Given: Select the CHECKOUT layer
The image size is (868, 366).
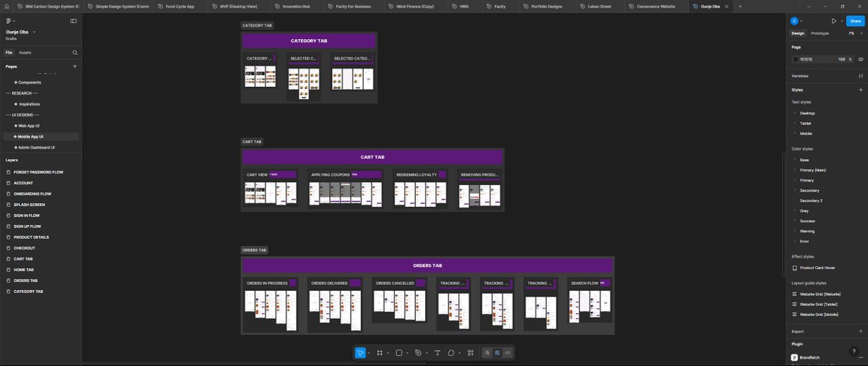Looking at the screenshot, I should [25, 248].
